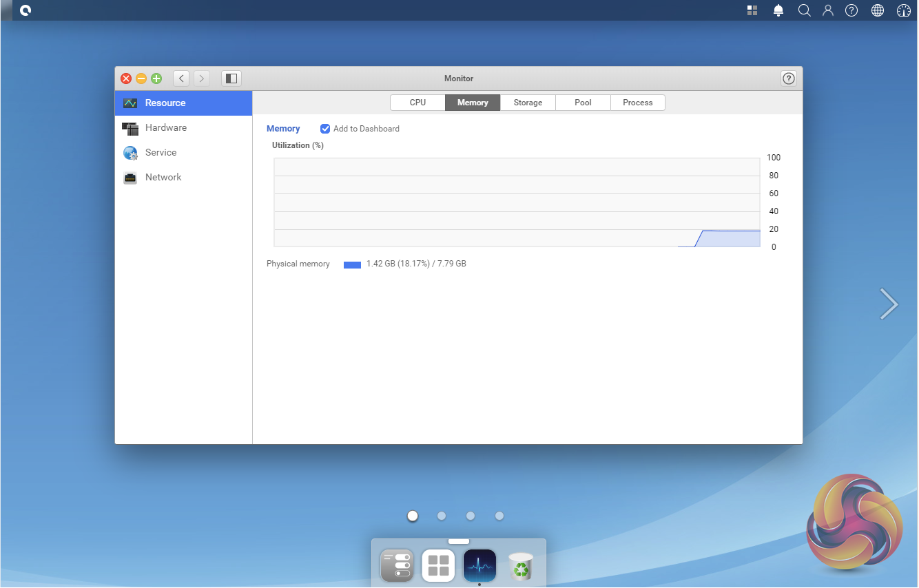This screenshot has height=588, width=919.
Task: Click the blue Physical memory swatch
Action: click(x=352, y=264)
